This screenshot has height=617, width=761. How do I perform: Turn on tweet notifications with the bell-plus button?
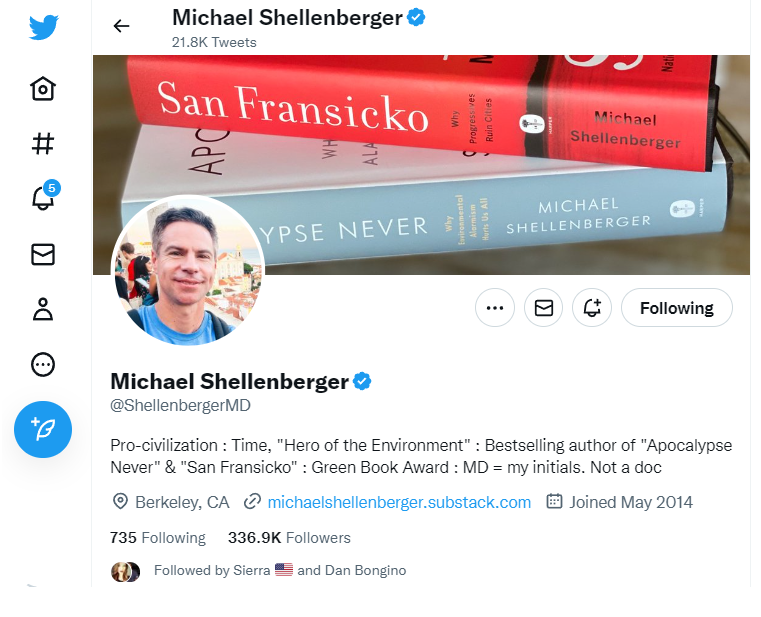tap(592, 308)
